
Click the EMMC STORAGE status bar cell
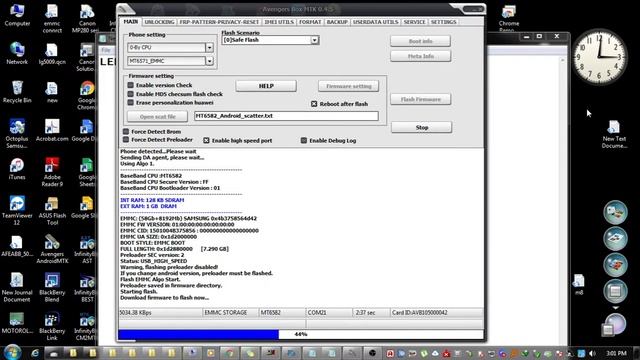click(231, 313)
